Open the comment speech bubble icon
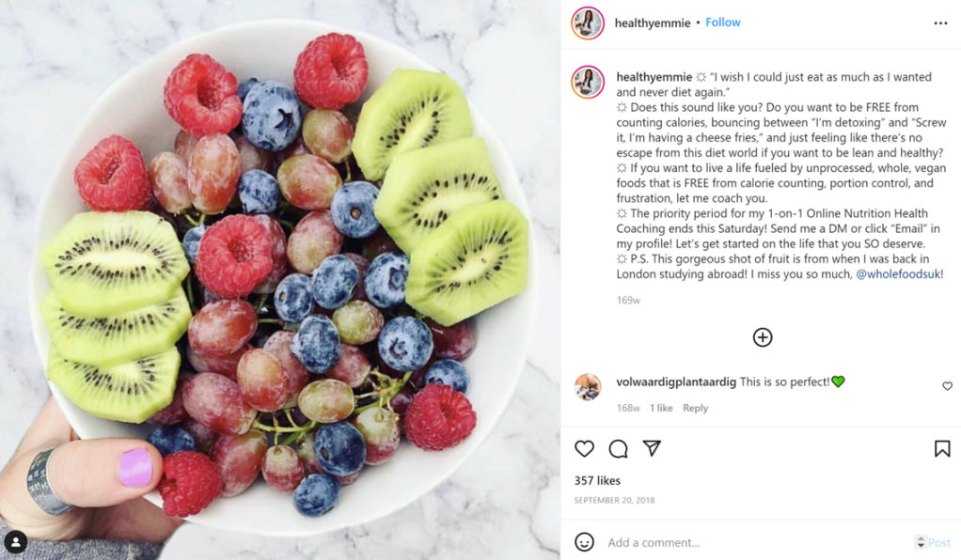The image size is (961, 560). click(618, 448)
